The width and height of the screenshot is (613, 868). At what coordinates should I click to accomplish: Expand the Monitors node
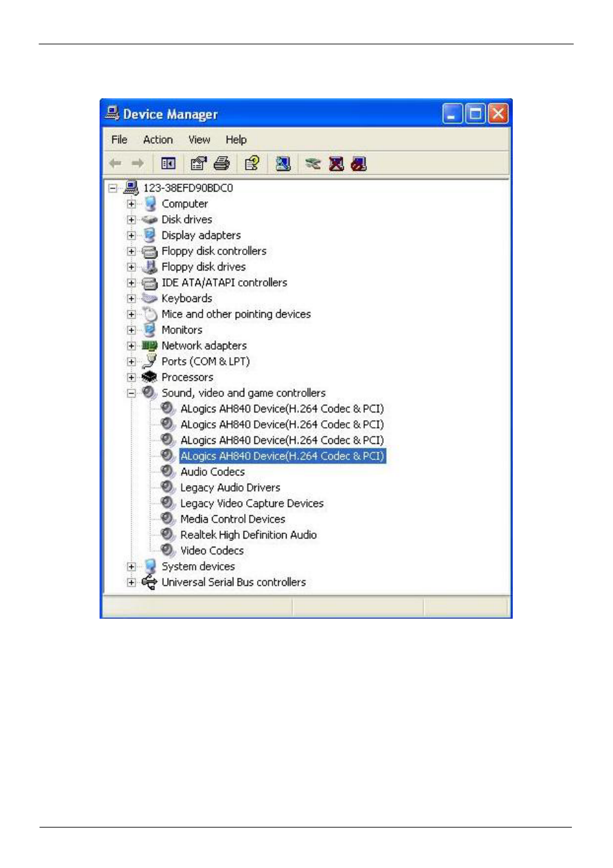click(132, 330)
